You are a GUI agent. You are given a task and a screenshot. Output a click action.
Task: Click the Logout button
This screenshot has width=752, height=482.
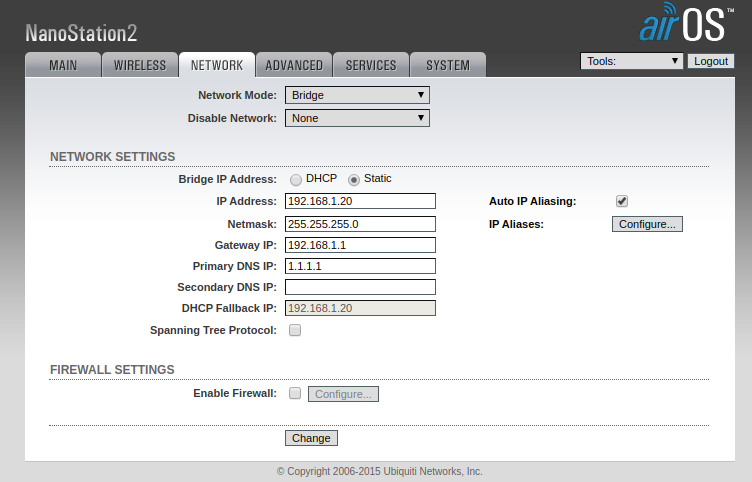tap(711, 61)
